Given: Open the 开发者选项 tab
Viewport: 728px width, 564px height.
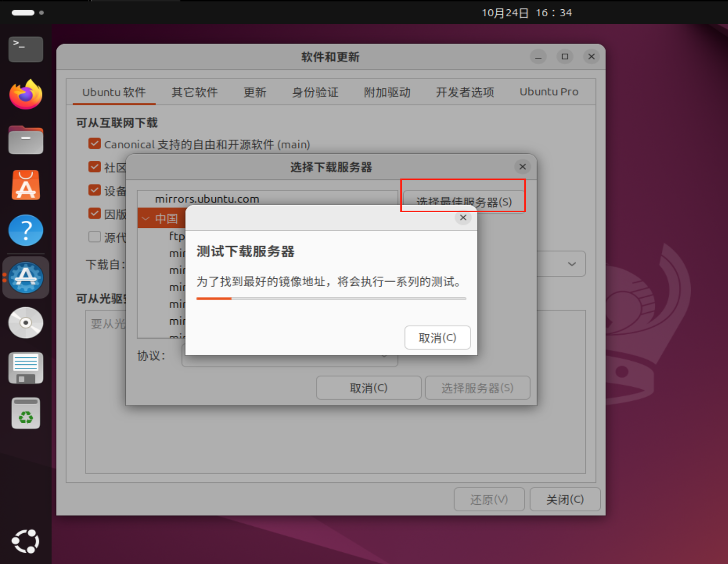Looking at the screenshot, I should click(465, 92).
